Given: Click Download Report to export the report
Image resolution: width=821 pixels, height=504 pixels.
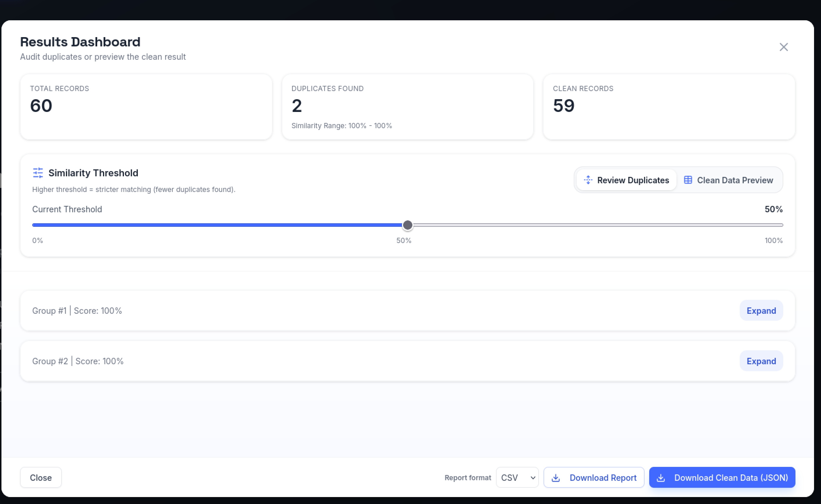Looking at the screenshot, I should tap(593, 477).
